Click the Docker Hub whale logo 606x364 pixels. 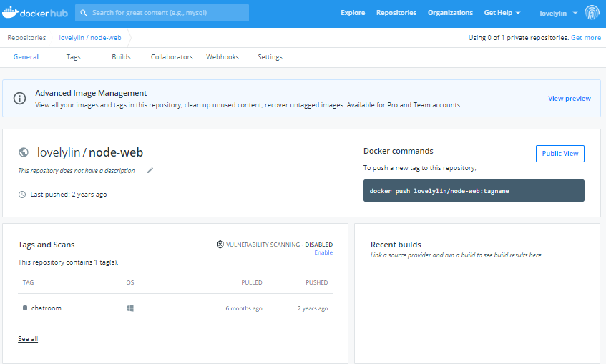pyautogui.click(x=35, y=13)
